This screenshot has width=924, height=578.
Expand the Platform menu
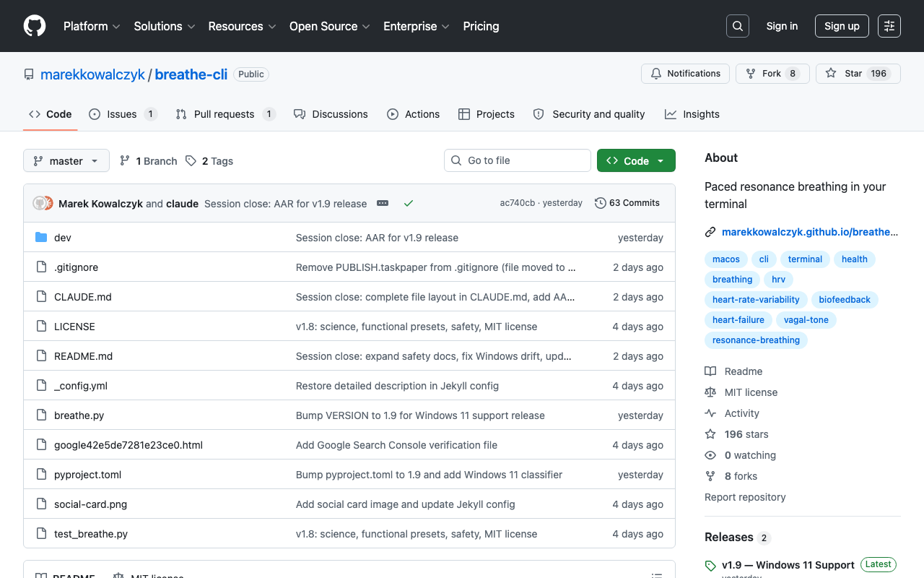[x=92, y=26]
